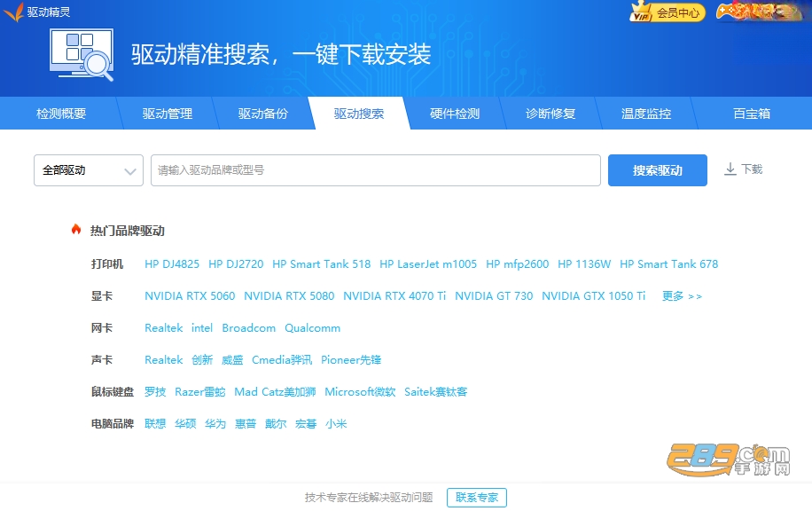812x511 pixels.
Task: Open the 硬件检测 tab
Action: 455,114
